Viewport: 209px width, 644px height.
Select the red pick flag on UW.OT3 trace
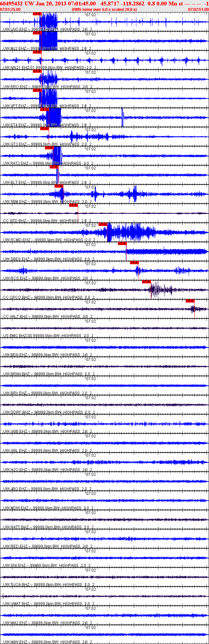point(45,129)
